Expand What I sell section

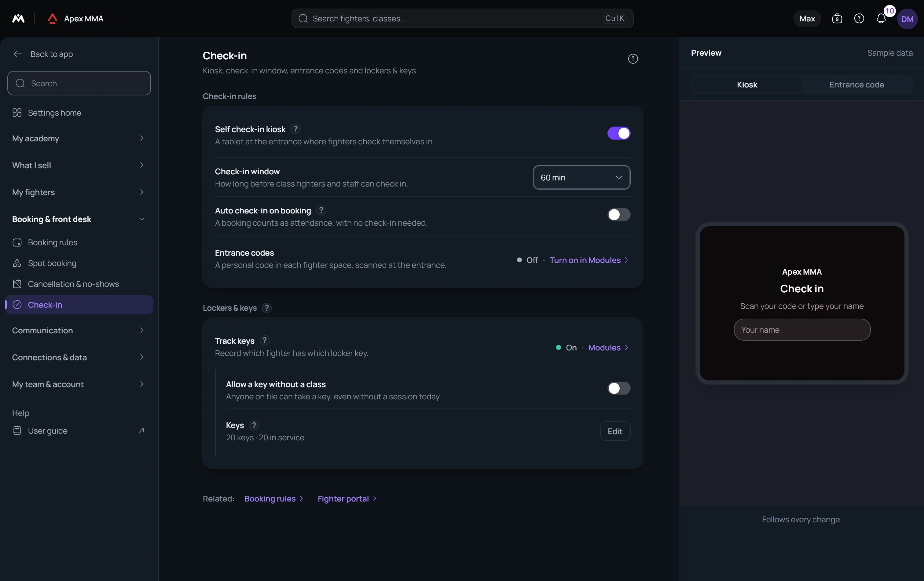(79, 165)
